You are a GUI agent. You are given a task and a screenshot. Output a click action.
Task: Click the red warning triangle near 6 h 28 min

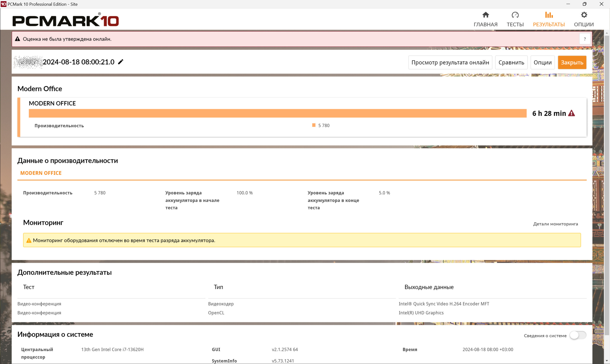click(x=571, y=113)
